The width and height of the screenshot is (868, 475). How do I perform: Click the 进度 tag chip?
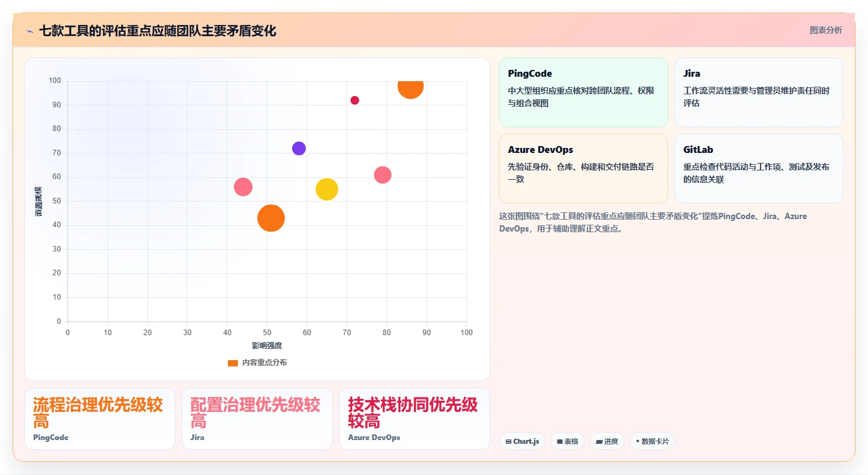(606, 441)
